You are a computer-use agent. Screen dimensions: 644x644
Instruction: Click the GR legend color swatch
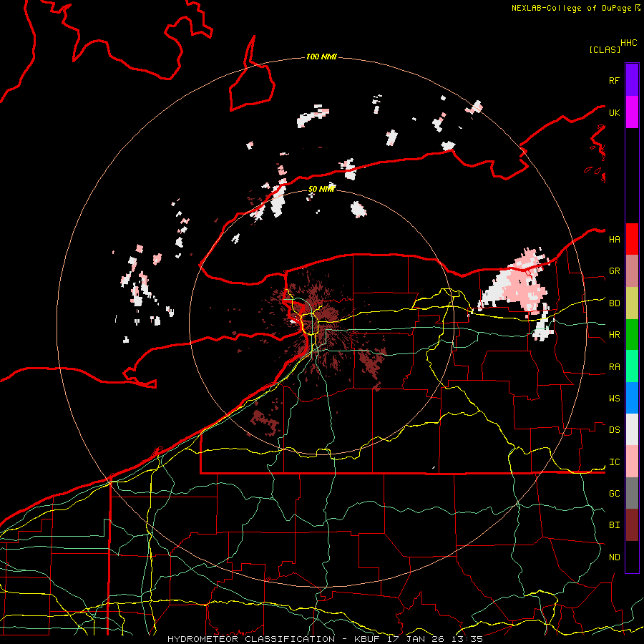(632, 270)
